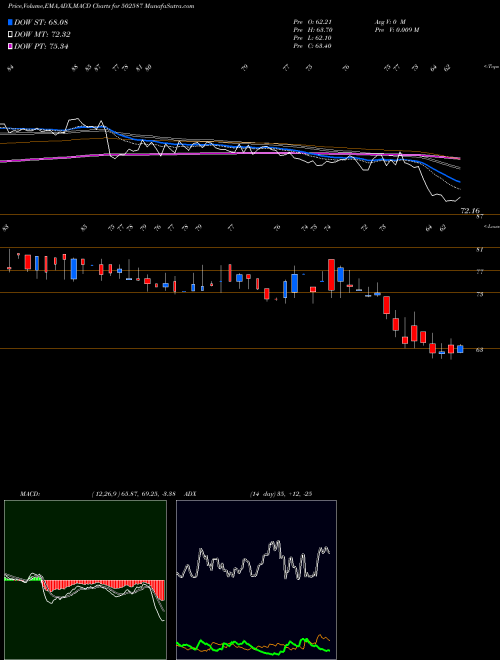Click the 'Pre H: 63.70' high value
Screen dimensions: 500x660
pyautogui.click(x=312, y=30)
